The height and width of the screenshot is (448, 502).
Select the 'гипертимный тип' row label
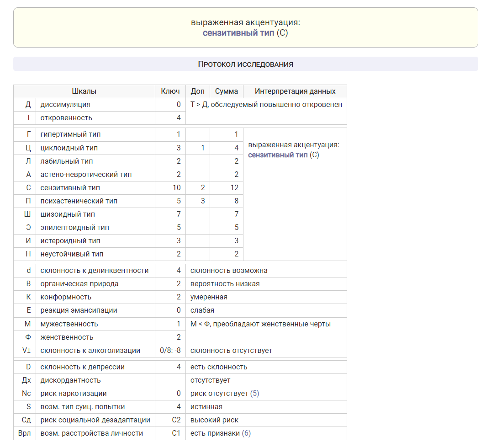pyautogui.click(x=70, y=134)
